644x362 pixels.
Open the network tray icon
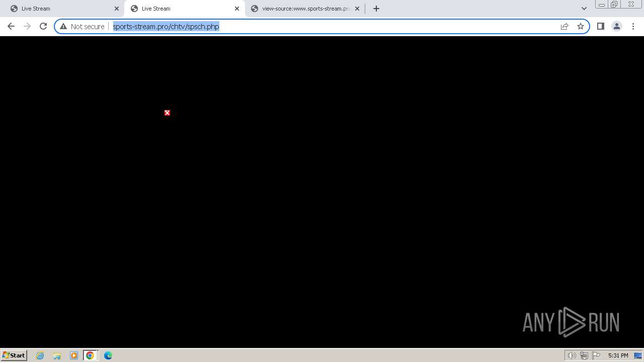pos(584,355)
